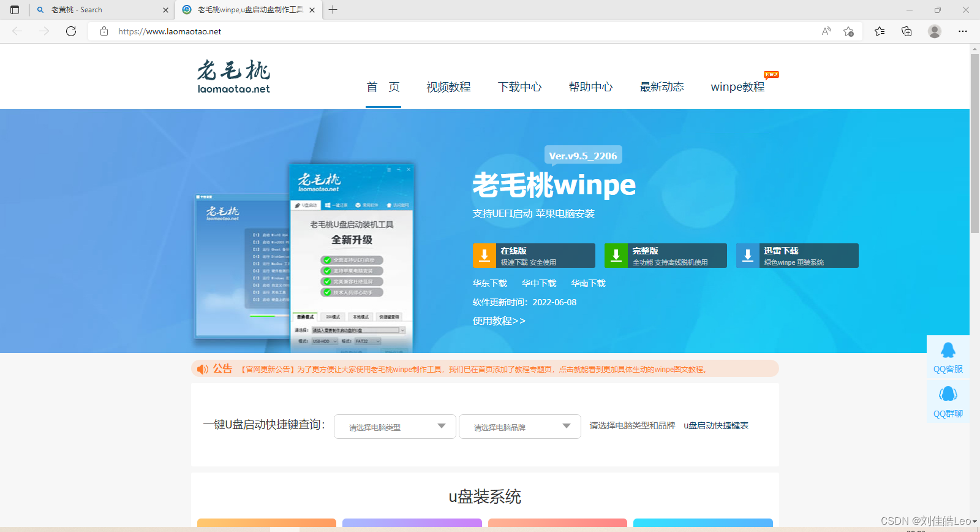Screen dimensions: 980x532
Task: Open the 下载中心 navigation item
Action: [519, 87]
